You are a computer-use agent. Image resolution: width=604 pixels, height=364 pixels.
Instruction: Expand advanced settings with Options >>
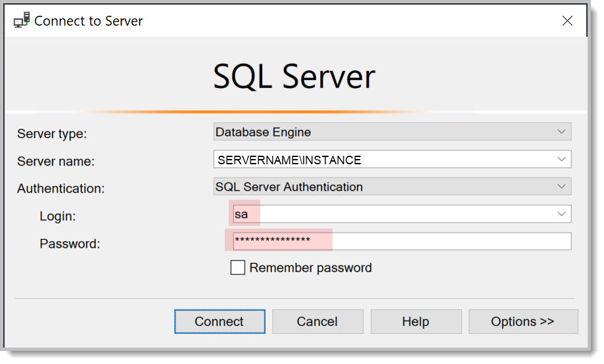[523, 322]
